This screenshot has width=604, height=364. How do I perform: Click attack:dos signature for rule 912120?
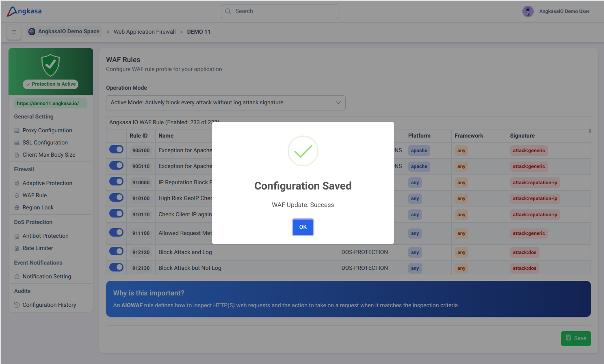pyautogui.click(x=524, y=252)
